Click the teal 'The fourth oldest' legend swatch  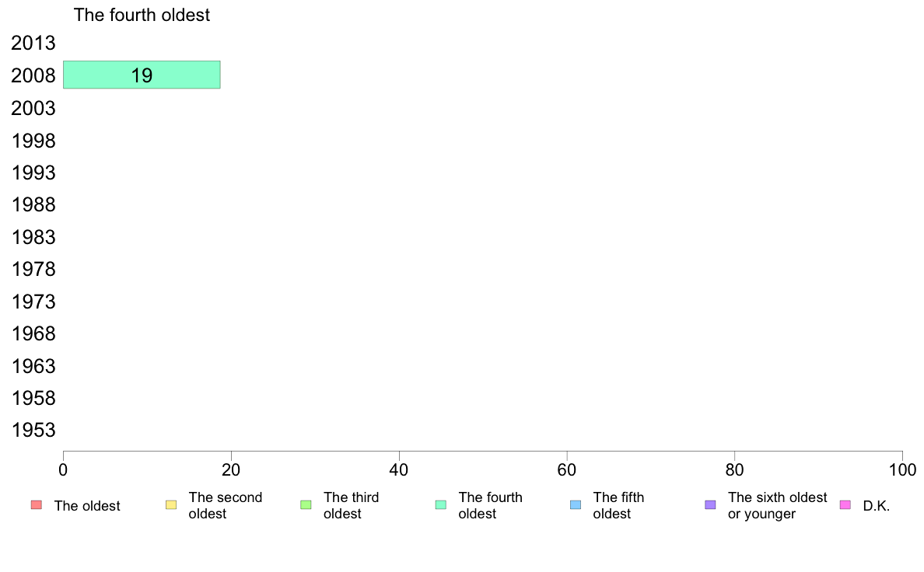pos(441,505)
